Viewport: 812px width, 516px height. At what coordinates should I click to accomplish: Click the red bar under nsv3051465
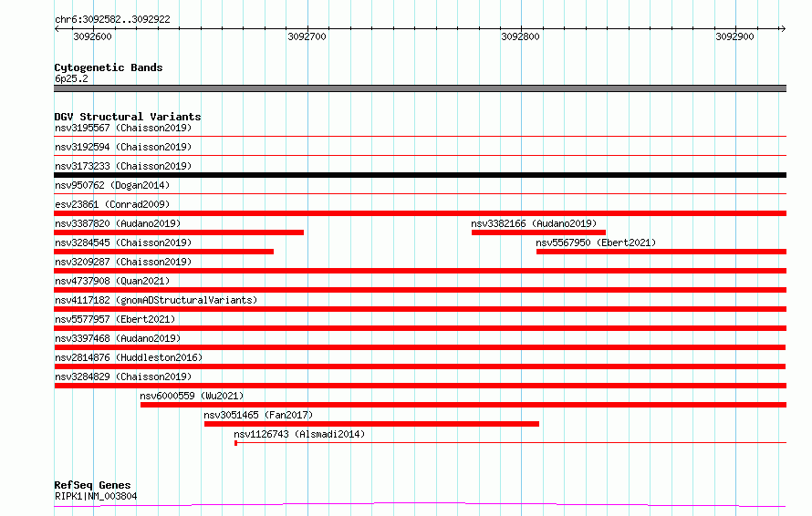372,424
